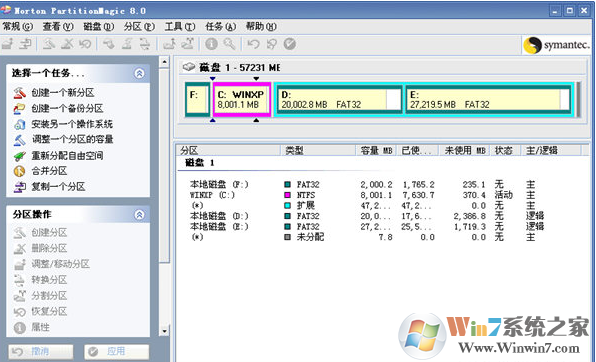Click the icon next to 创建一个新分区
The width and height of the screenshot is (596, 362).
pos(19,93)
